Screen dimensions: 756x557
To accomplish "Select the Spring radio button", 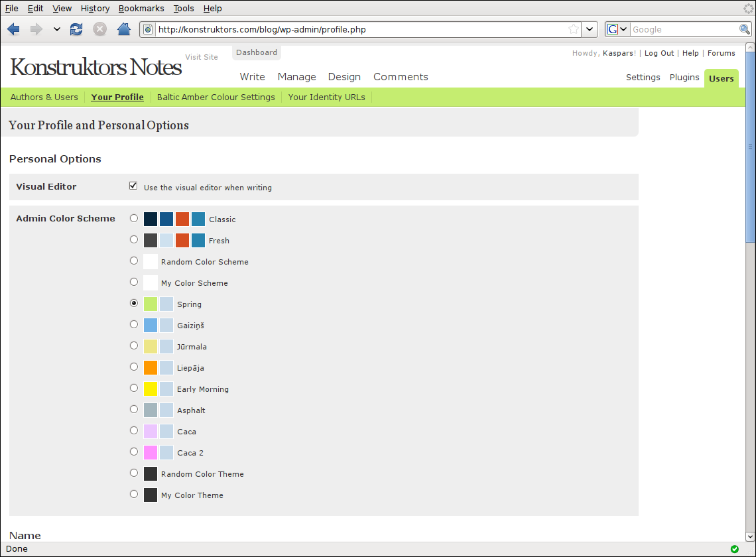I will point(134,303).
